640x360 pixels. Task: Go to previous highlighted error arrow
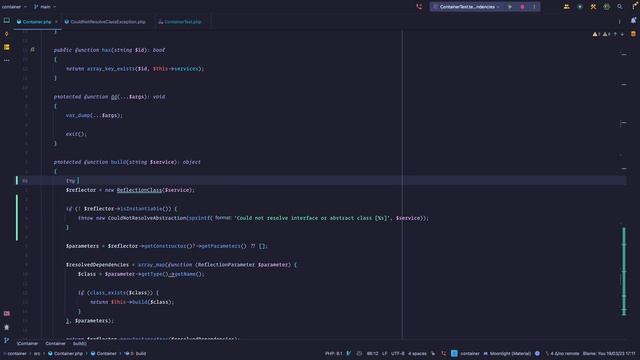tap(615, 34)
